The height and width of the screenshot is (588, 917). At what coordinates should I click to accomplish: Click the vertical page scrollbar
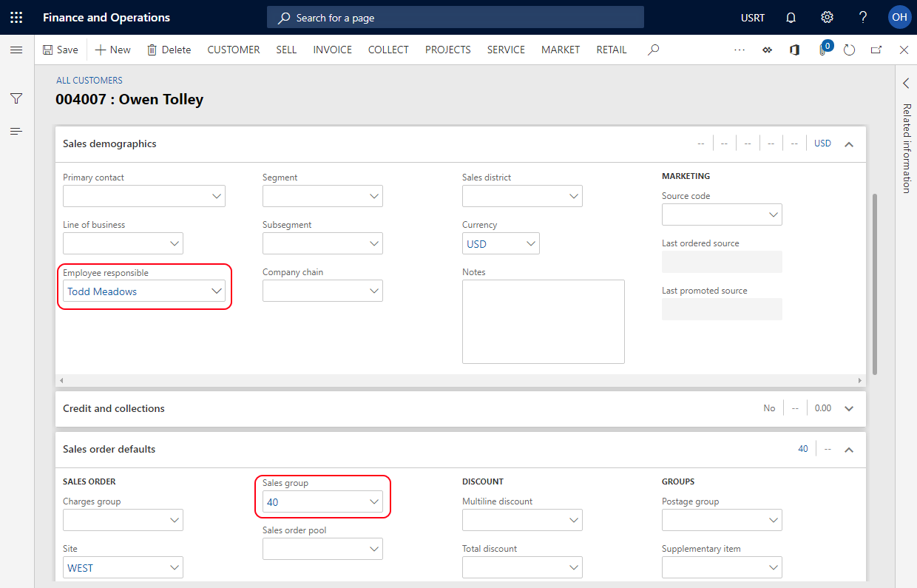tap(876, 284)
